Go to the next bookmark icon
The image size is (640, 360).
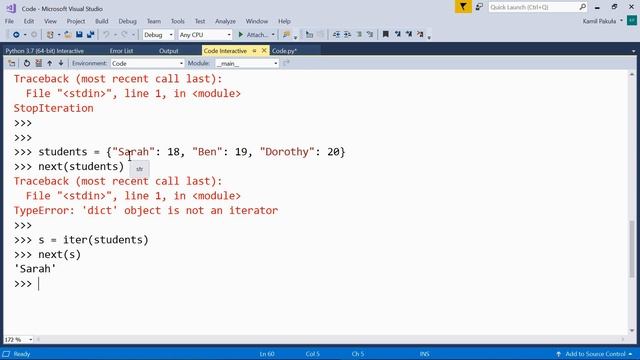(409, 35)
